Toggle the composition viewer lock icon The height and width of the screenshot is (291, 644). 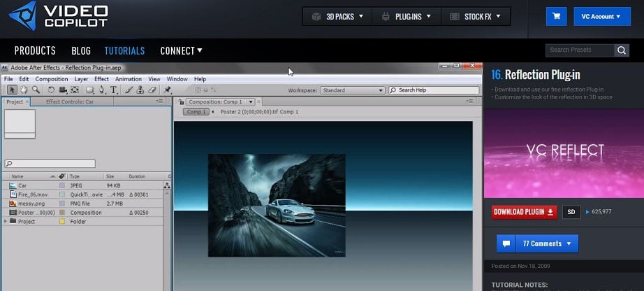tap(181, 101)
